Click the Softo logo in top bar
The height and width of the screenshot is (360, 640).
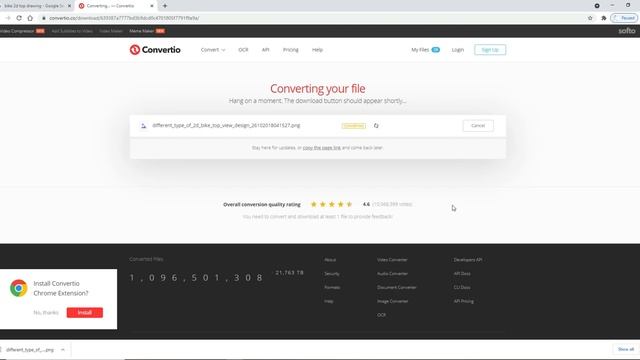tap(627, 31)
